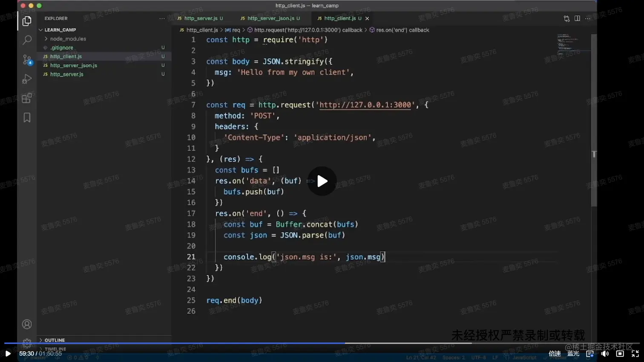Click the EXPLORER panel title
Image resolution: width=644 pixels, height=362 pixels.
(56, 19)
